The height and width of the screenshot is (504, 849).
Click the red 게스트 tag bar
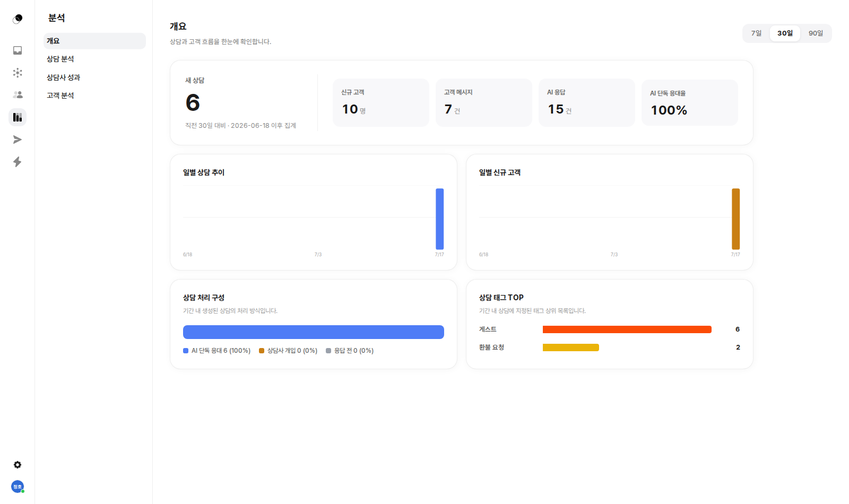627,329
